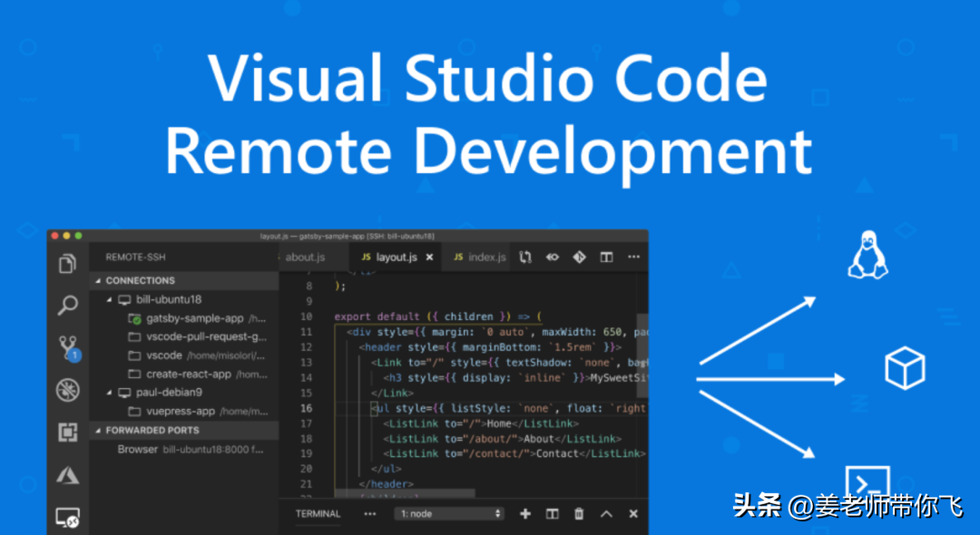The image size is (980, 535).
Task: Select the vuepress-app folder entry
Action: [x=181, y=411]
